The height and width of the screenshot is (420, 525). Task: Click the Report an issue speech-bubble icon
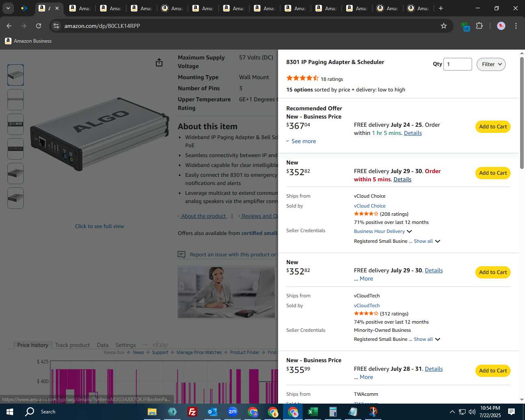pos(181,255)
